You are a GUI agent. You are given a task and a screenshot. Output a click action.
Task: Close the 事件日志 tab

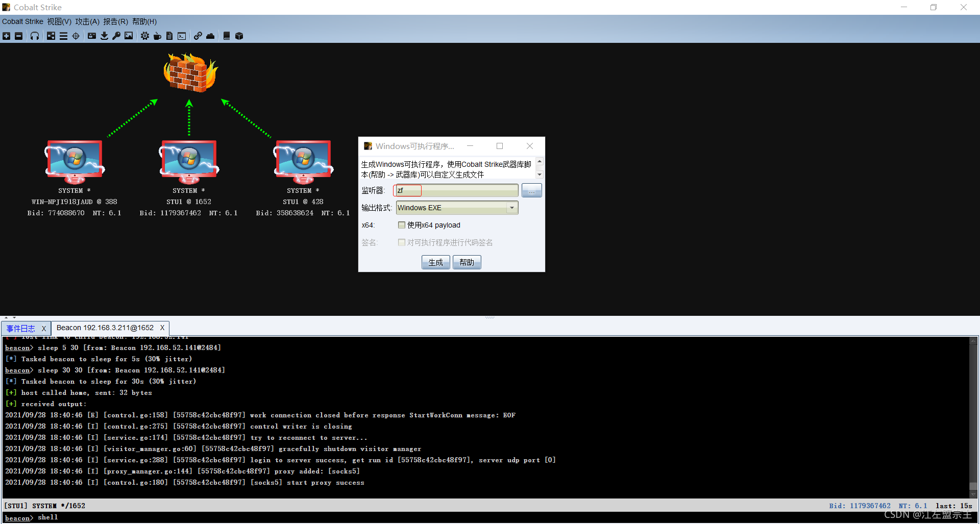coord(44,328)
